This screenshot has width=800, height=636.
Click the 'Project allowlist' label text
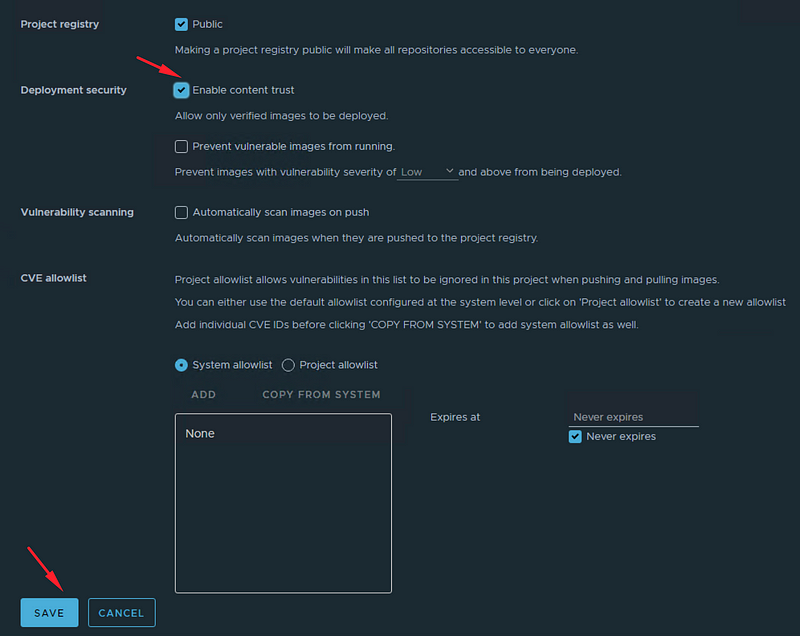[x=338, y=365]
